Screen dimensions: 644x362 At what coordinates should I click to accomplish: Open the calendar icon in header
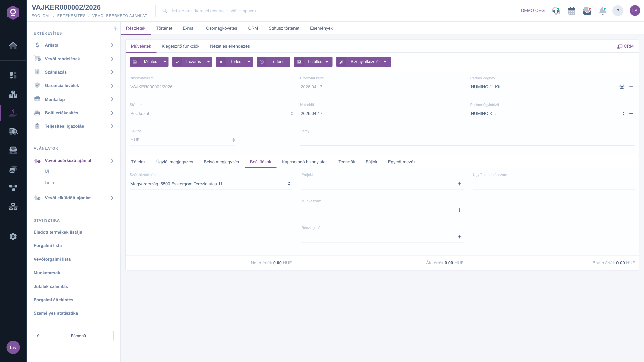572,11
